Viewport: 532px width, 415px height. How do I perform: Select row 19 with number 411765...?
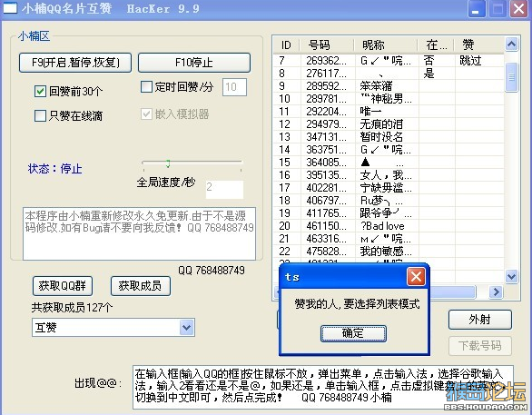[389, 213]
